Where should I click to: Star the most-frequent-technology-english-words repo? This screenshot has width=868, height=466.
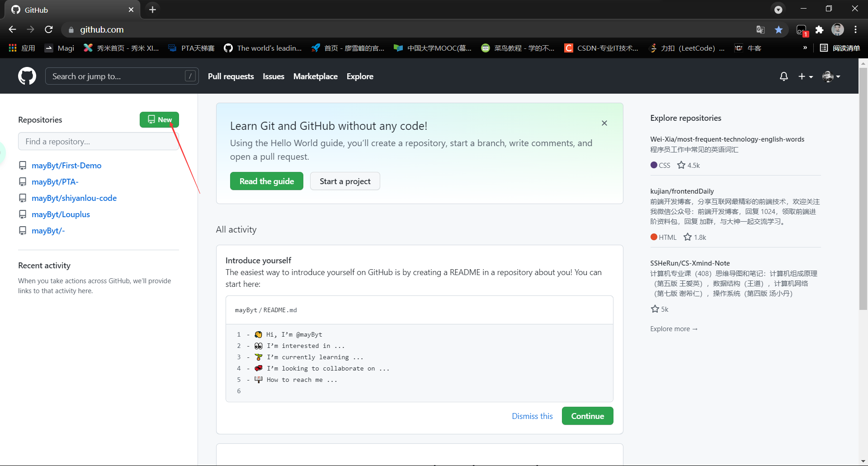point(681,165)
